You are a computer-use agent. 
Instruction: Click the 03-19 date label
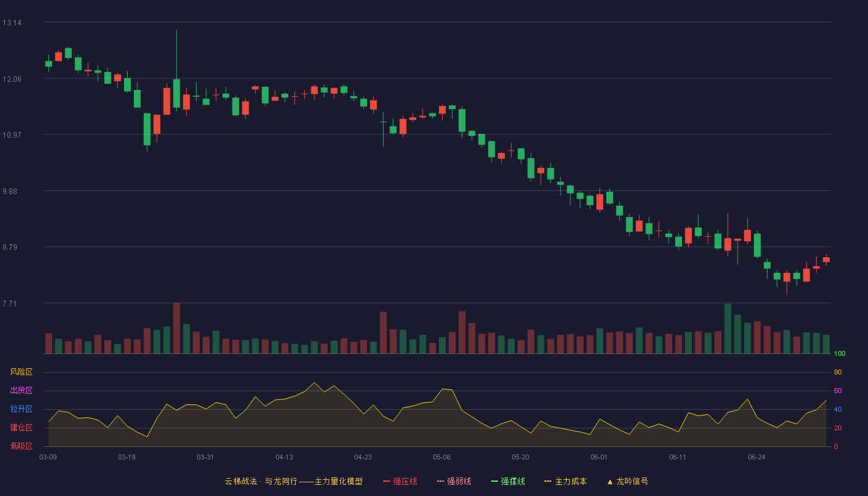tap(126, 457)
